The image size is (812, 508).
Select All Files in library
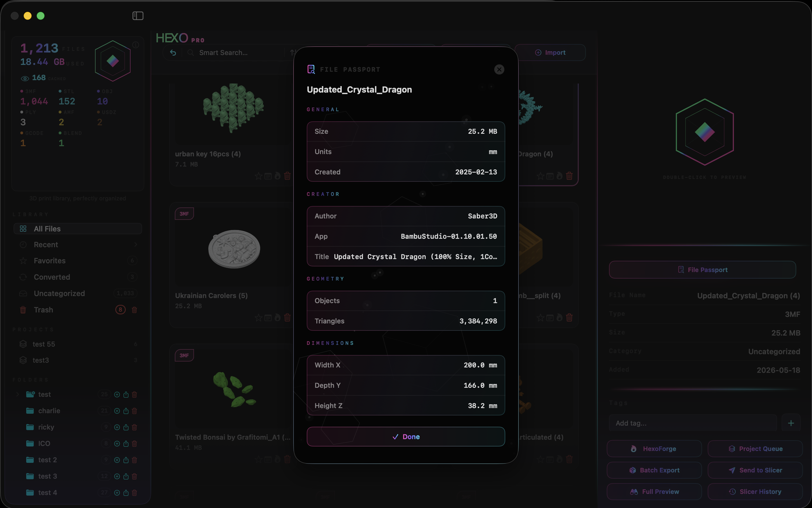point(78,229)
